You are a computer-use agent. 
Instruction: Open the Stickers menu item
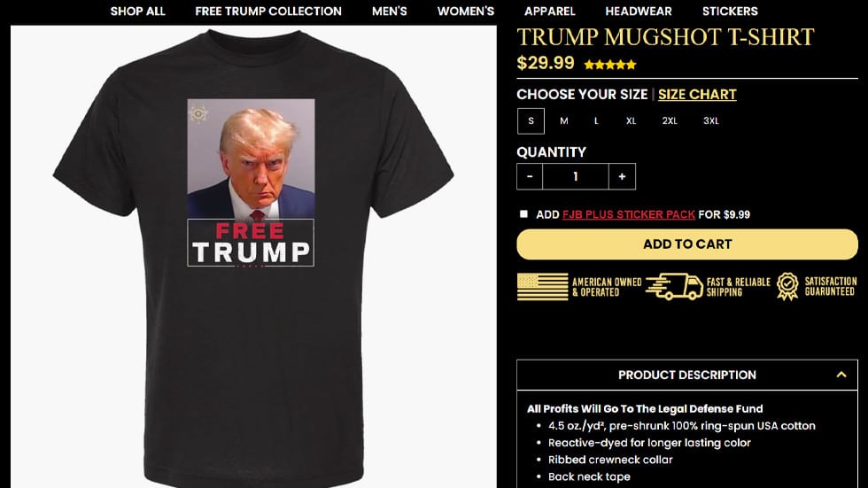click(x=730, y=11)
